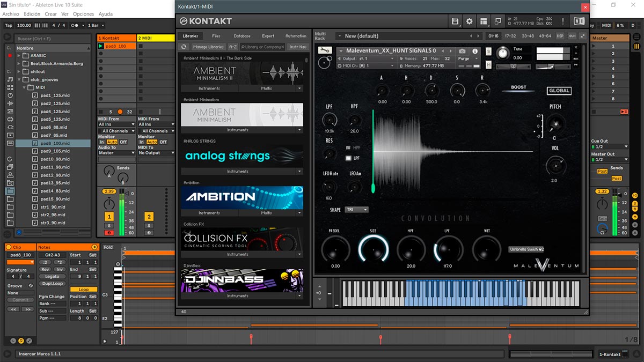Toggle the aux sends panel
The height and width of the screenshot is (362, 644).
(x=571, y=36)
